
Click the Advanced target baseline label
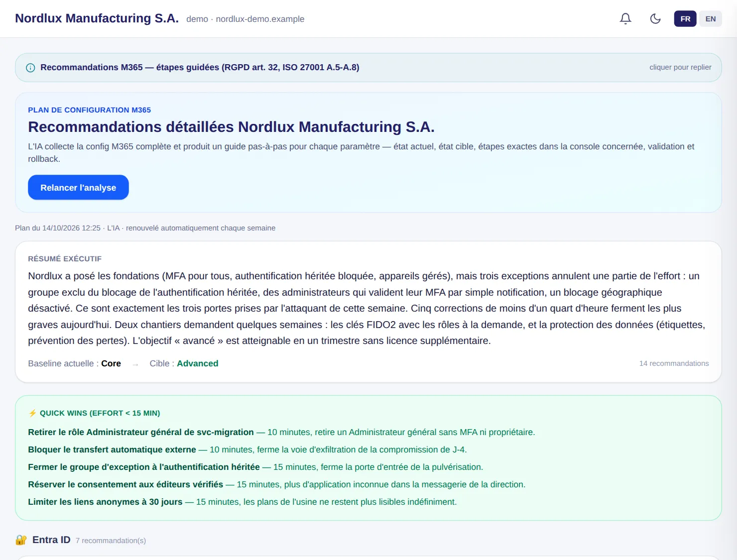pyautogui.click(x=198, y=363)
